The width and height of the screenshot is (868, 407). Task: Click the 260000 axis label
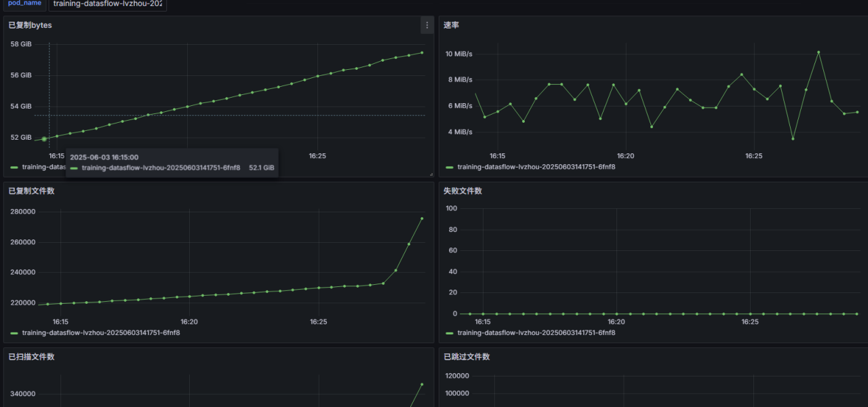point(22,242)
